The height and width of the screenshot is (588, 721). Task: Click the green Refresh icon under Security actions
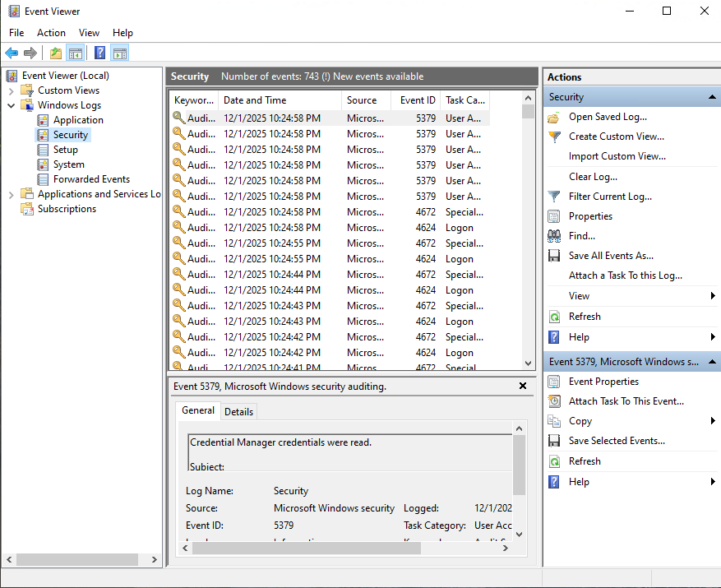click(x=553, y=317)
